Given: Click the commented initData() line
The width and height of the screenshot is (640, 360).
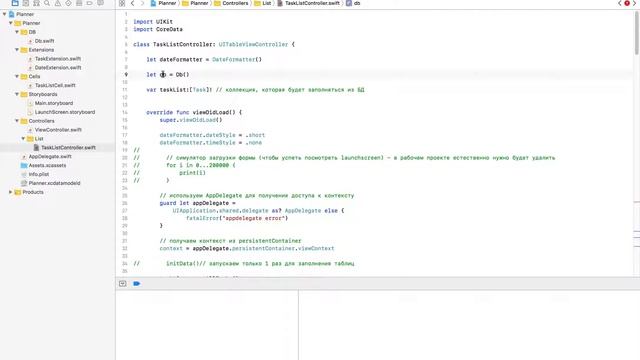Looking at the screenshot, I should (244, 263).
